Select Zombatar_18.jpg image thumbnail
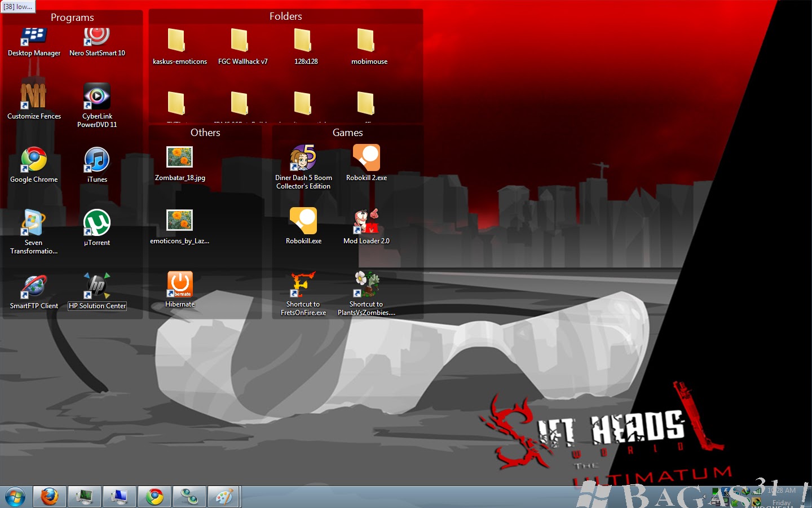 pos(180,157)
